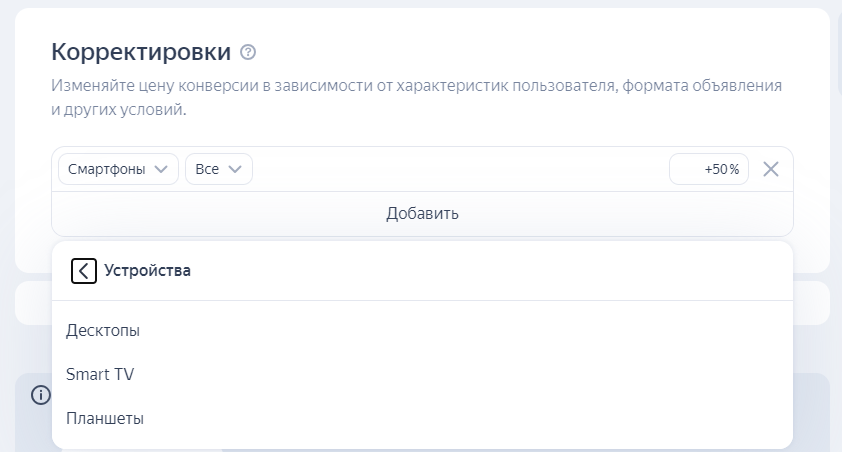Image resolution: width=842 pixels, height=452 pixels.
Task: Click the Корректировки section heading
Action: coord(141,52)
